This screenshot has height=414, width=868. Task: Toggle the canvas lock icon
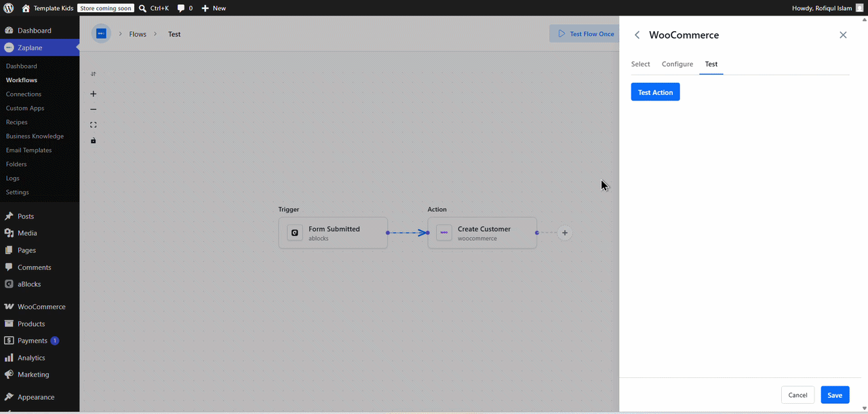94,140
